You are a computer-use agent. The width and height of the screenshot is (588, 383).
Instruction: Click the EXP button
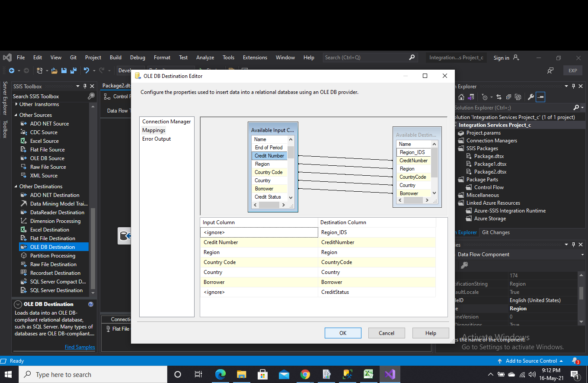coord(573,71)
